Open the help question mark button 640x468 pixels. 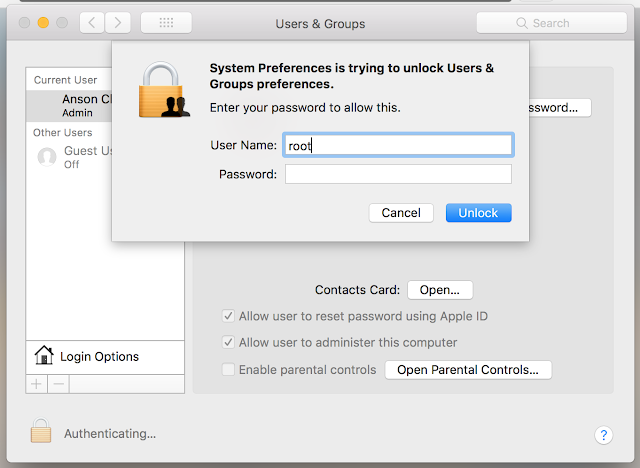[x=603, y=435]
